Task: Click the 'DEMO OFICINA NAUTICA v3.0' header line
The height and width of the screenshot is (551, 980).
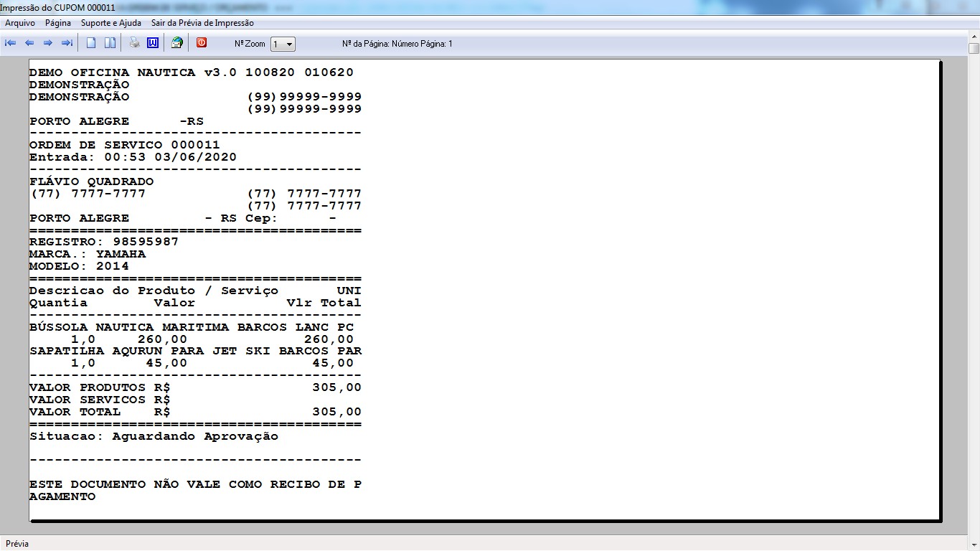Action: point(192,72)
